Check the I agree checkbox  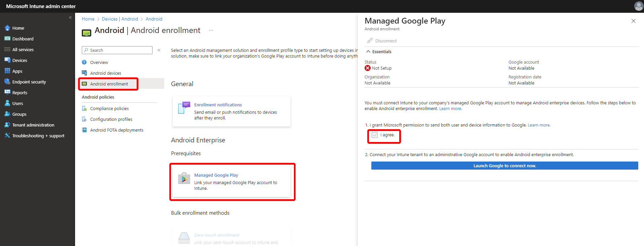(375, 135)
